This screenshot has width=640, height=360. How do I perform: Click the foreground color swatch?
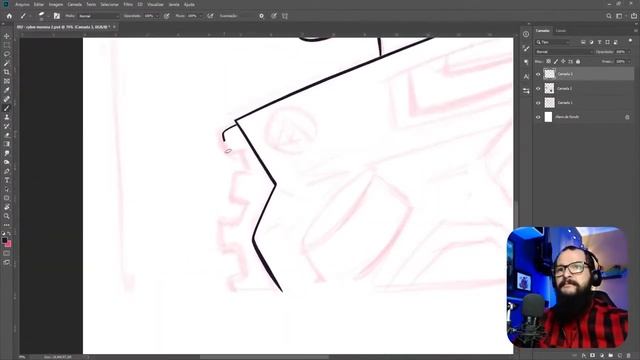coord(4,241)
